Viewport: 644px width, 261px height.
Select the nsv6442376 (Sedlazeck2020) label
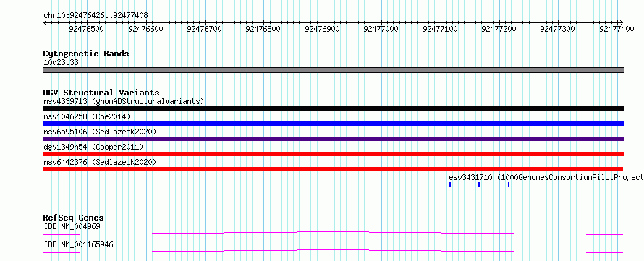click(100, 162)
